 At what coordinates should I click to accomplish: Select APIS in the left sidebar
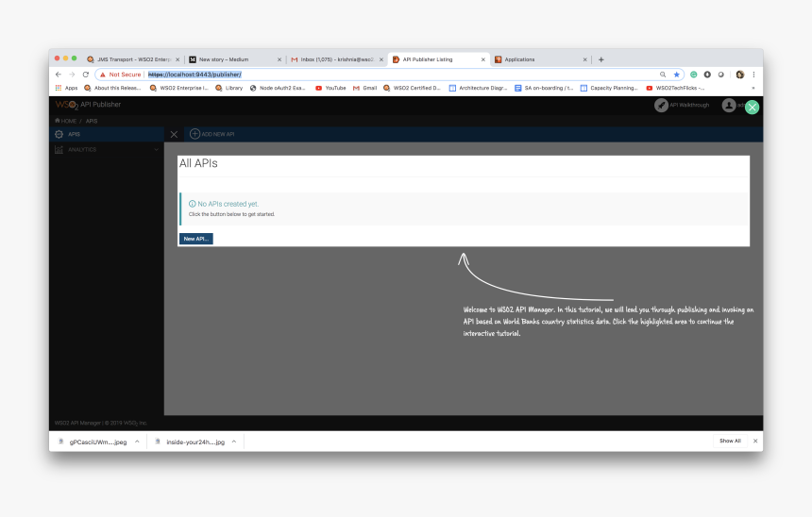[x=107, y=134]
